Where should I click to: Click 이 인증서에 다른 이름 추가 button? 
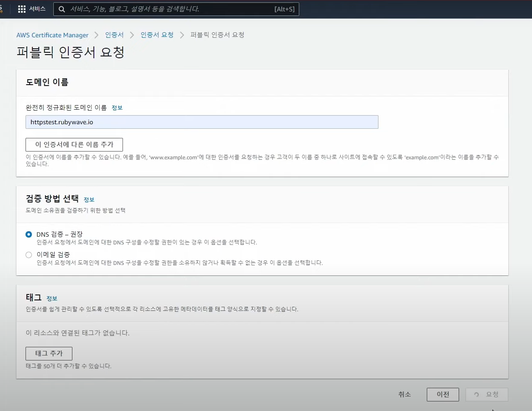(74, 144)
